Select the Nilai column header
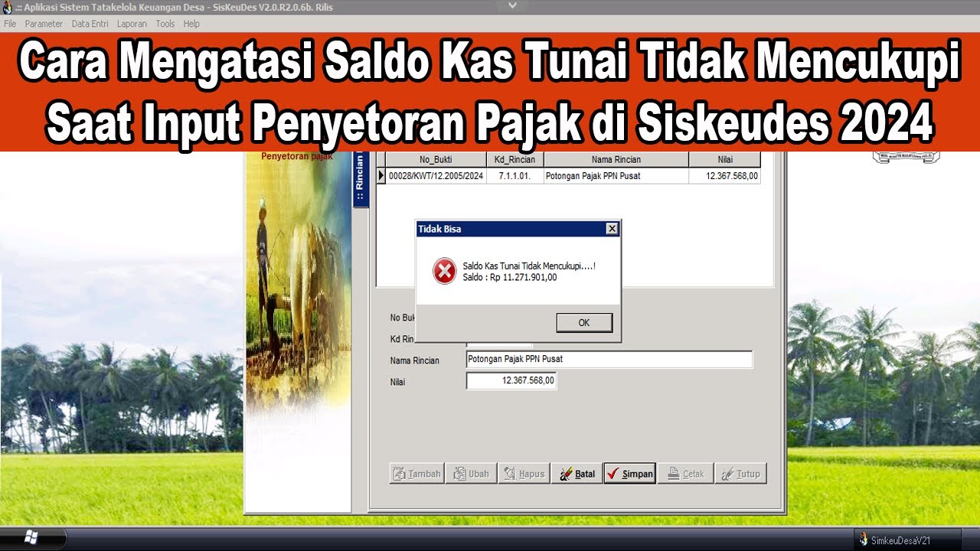The height and width of the screenshot is (551, 980). pos(725,160)
